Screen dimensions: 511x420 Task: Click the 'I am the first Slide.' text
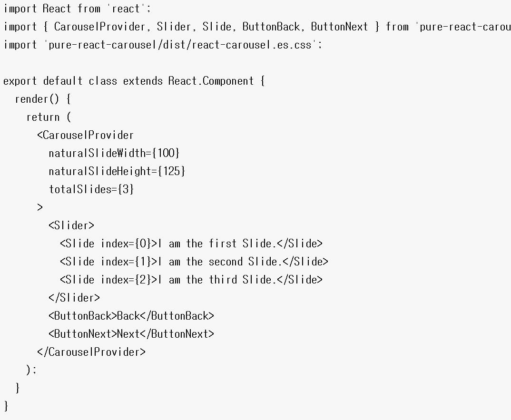click(x=217, y=244)
